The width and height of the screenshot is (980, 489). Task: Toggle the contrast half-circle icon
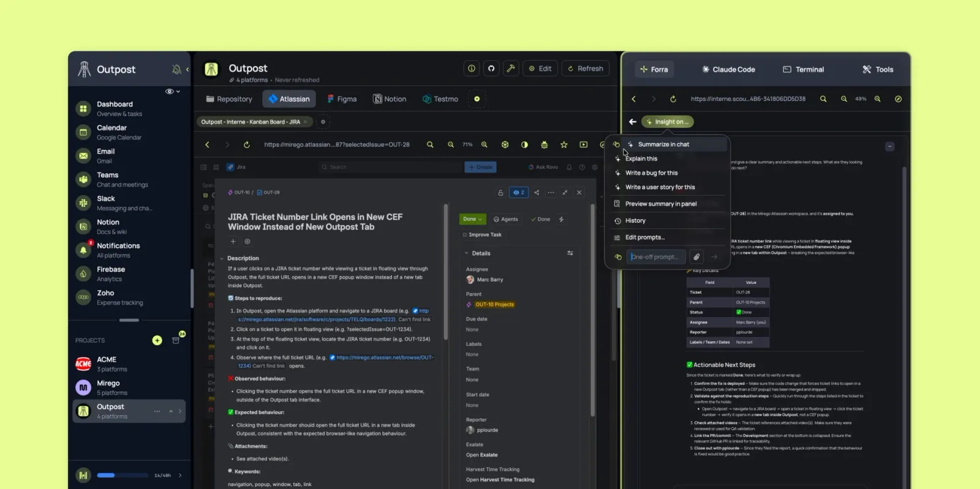click(524, 145)
